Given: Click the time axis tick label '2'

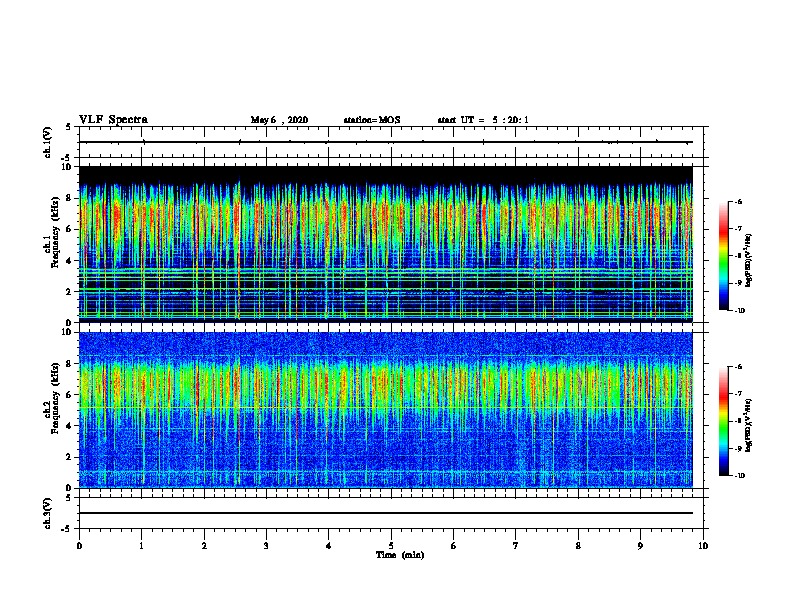Looking at the screenshot, I should tap(204, 546).
